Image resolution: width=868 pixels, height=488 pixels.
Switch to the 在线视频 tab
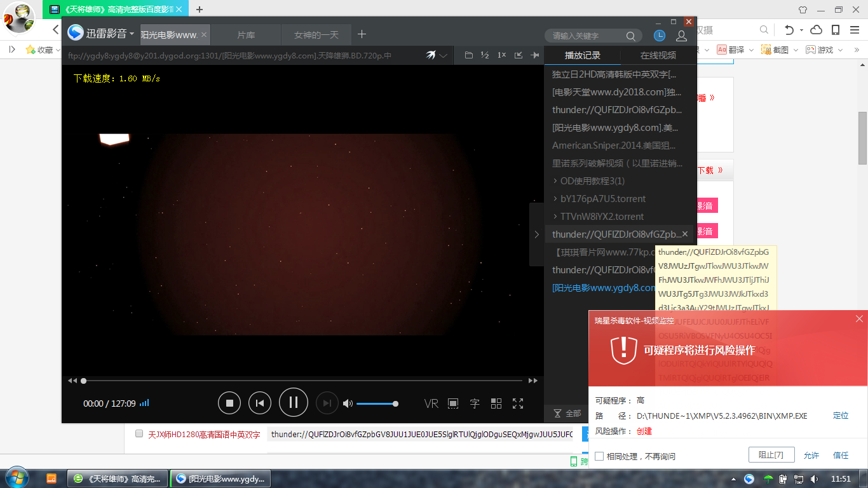658,55
